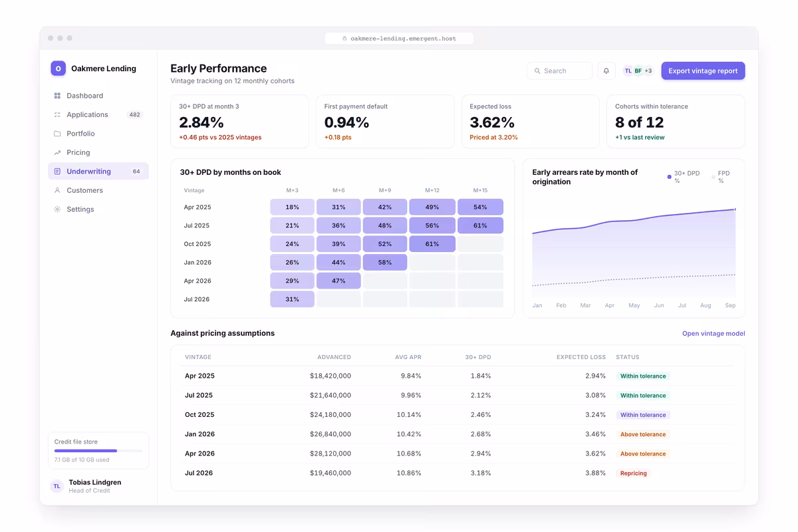Click the M+9 column header
This screenshot has width=798, height=532.
point(385,190)
